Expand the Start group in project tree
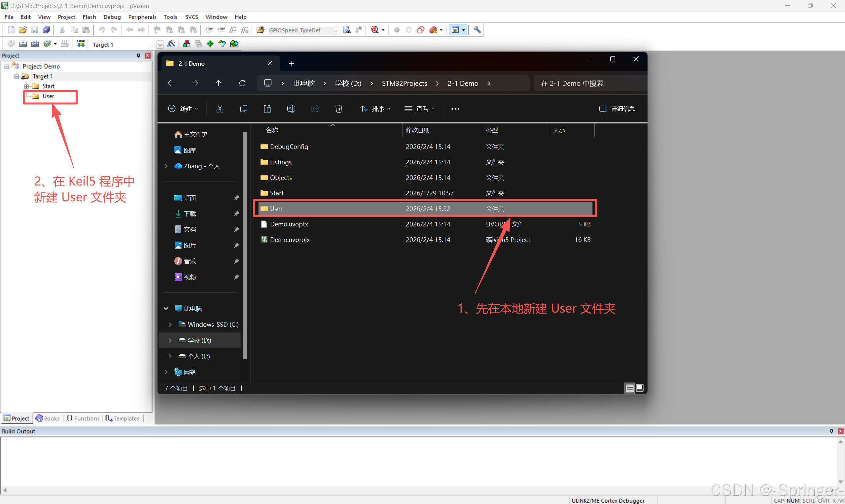845x504 pixels. click(26, 86)
